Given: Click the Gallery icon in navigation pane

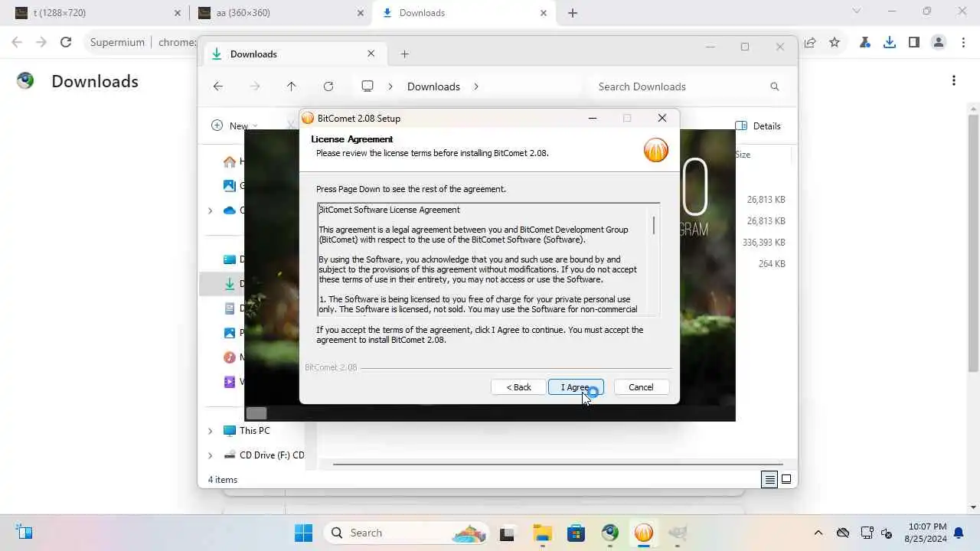Looking at the screenshot, I should pyautogui.click(x=230, y=186).
